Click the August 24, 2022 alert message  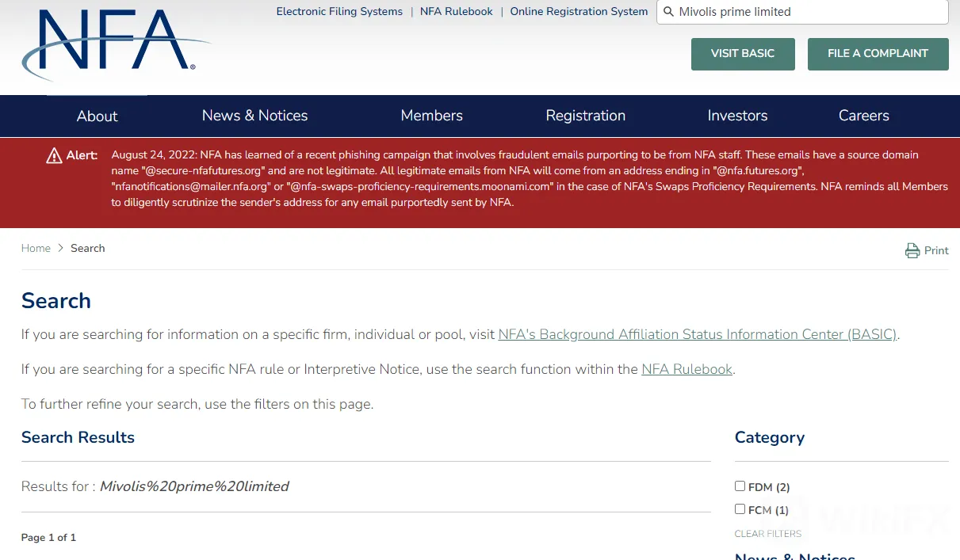(x=530, y=178)
